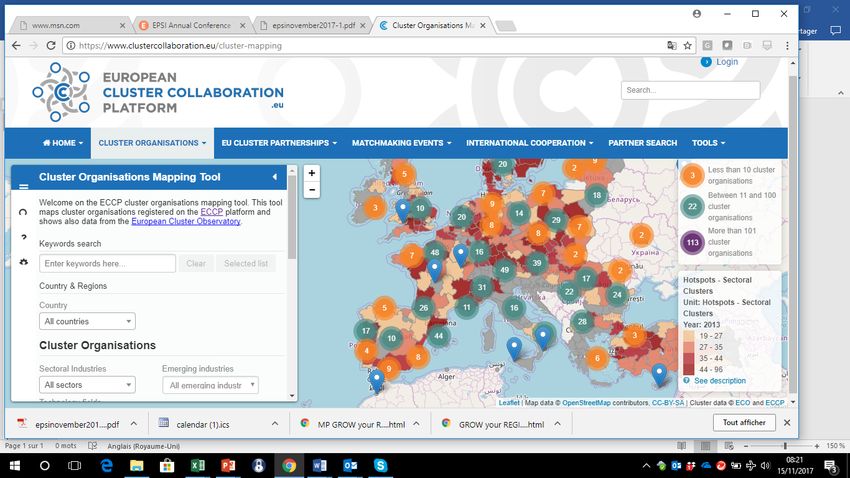
Task: Open the hamburger menu in the mapping tool header
Action: 23,186
